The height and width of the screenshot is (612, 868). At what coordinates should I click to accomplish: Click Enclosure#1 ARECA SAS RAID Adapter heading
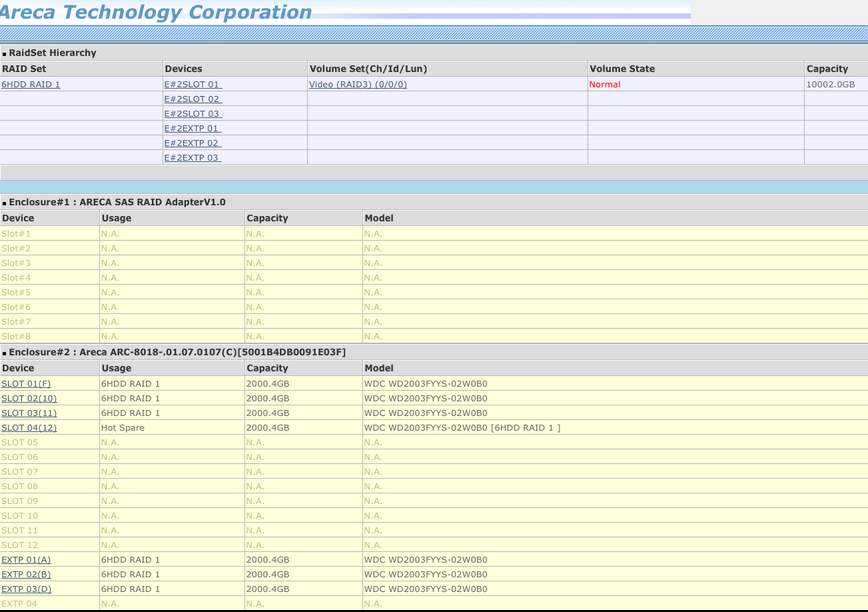(117, 202)
